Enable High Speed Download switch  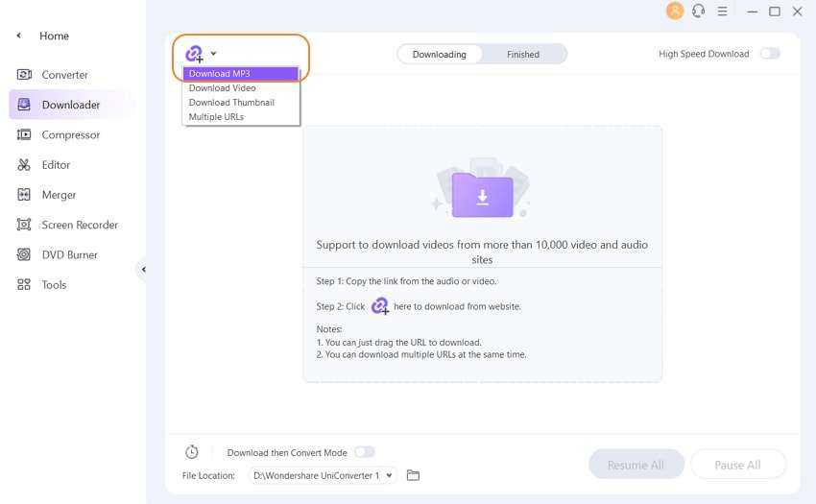pos(770,54)
